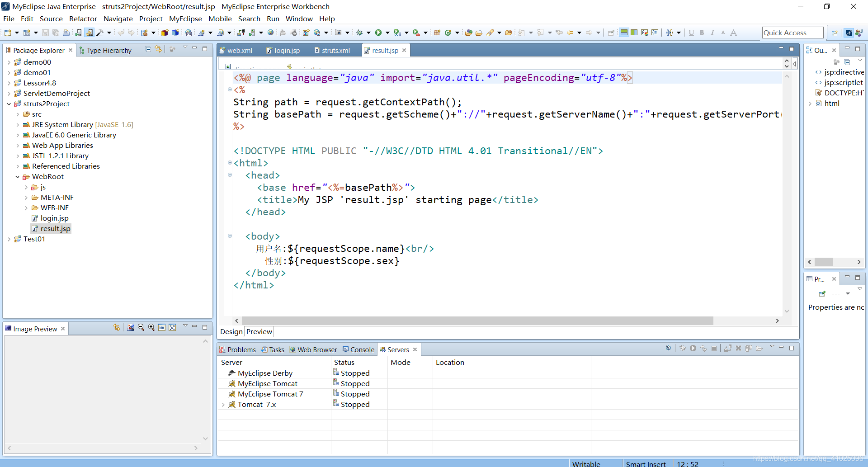This screenshot has height=467, width=868.
Task: Click the editor horizontal scrollbar thumb
Action: (x=477, y=321)
